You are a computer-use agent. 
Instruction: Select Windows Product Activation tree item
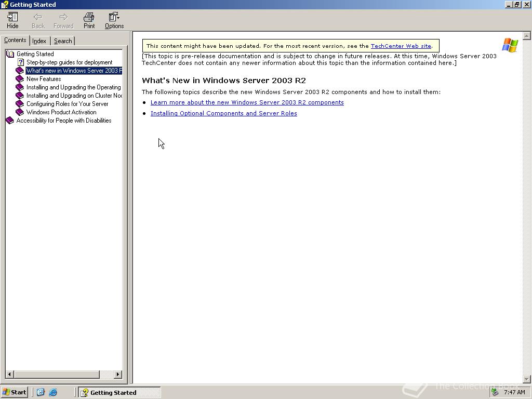61,112
